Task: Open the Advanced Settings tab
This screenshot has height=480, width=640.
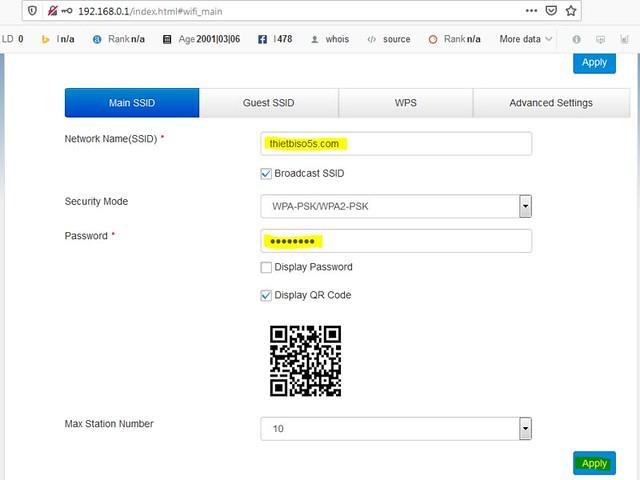Action: point(551,103)
